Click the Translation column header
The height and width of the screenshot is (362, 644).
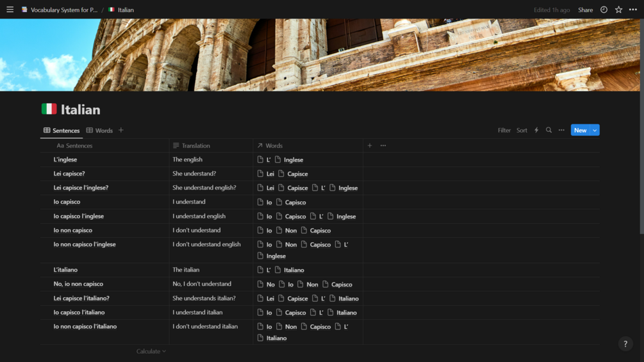coord(211,145)
